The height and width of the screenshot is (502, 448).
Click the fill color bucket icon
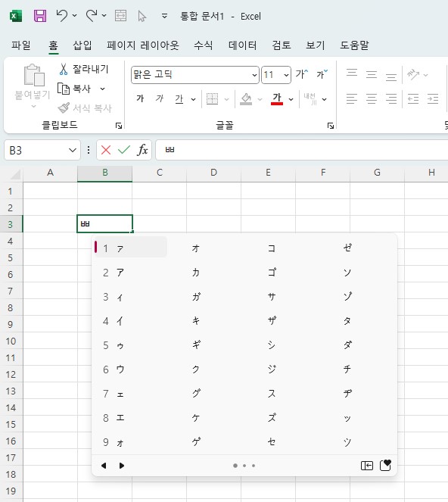(x=246, y=99)
